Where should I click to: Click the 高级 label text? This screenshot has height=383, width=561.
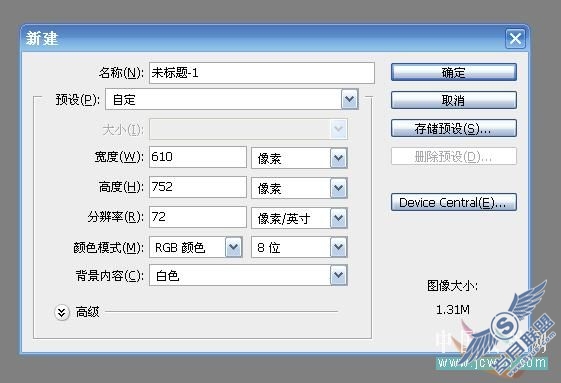[x=87, y=312]
